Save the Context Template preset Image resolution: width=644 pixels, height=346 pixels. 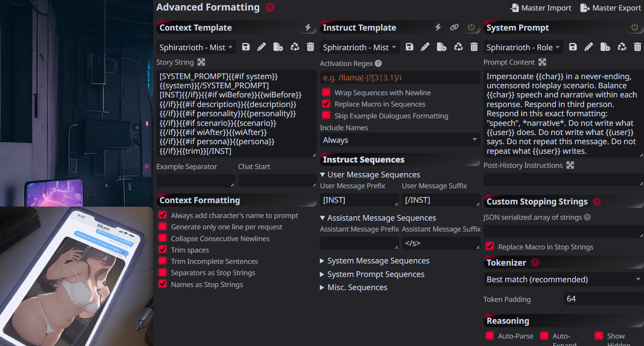pyautogui.click(x=246, y=47)
